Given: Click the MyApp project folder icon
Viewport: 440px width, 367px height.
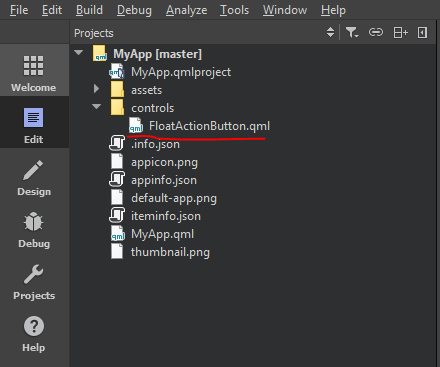Looking at the screenshot, I should [100, 53].
